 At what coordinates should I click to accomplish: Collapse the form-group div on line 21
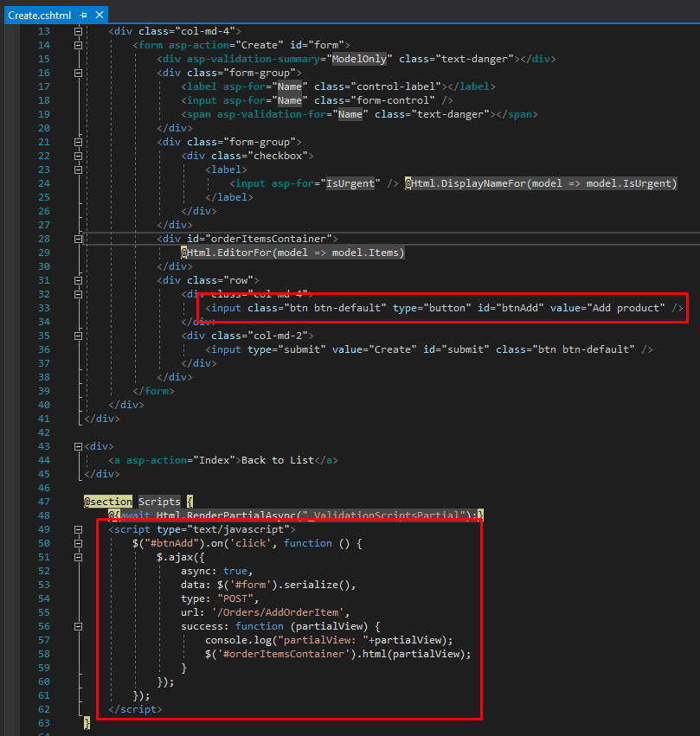tap(79, 142)
